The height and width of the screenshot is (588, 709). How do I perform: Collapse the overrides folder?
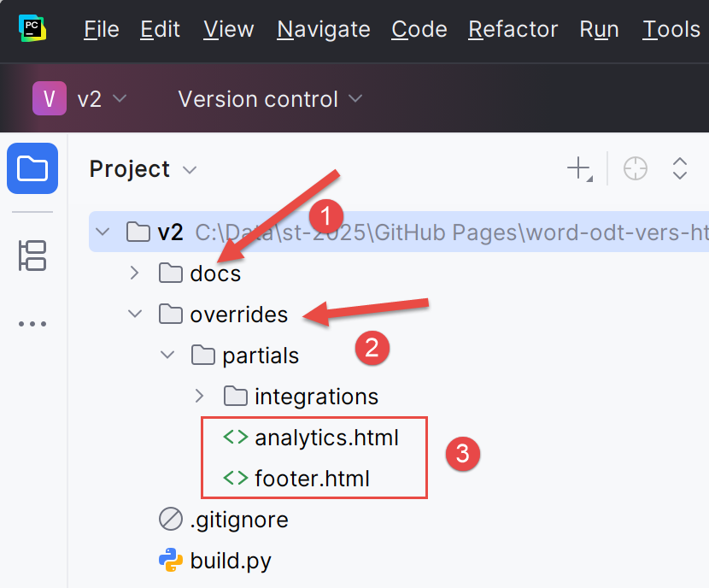(x=134, y=315)
